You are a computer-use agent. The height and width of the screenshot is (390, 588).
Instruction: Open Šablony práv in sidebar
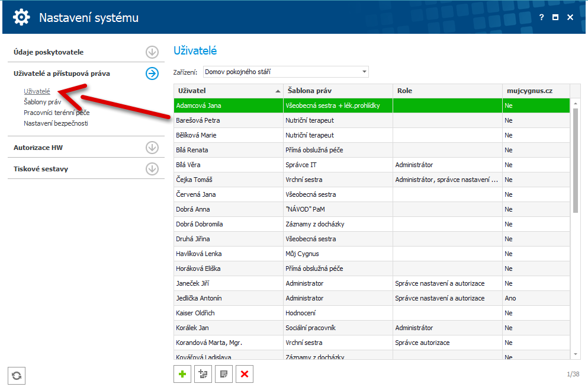(x=43, y=102)
